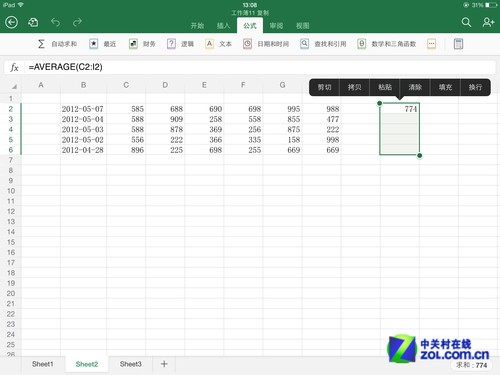Open the more functions ellipsis icon

click(431, 44)
